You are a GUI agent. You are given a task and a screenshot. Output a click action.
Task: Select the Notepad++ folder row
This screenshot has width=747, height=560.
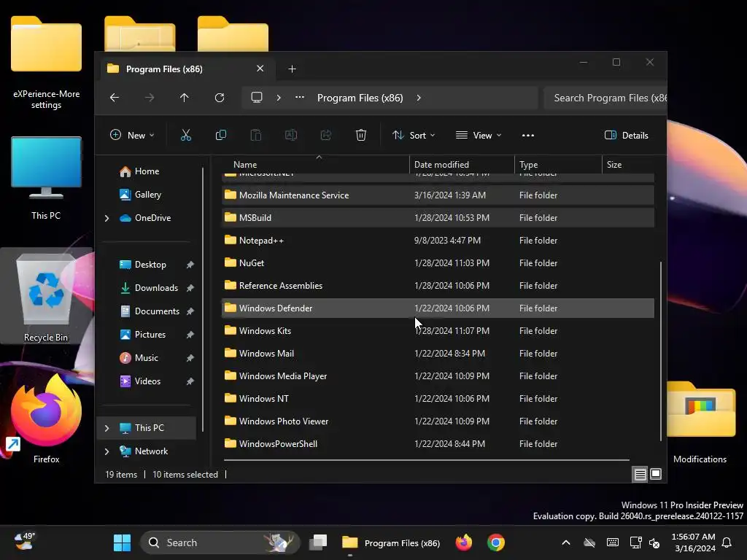[x=438, y=241]
